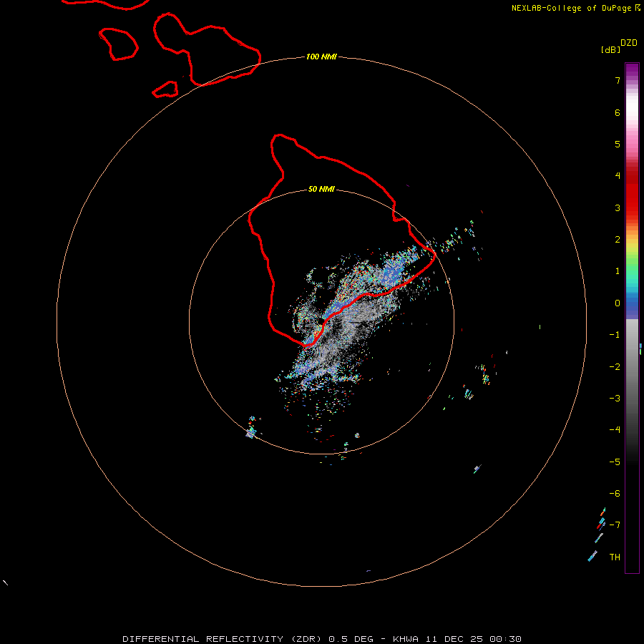This screenshot has height=644, width=644.
Task: Pick the purple top segment of the color bar
Action: [x=632, y=69]
